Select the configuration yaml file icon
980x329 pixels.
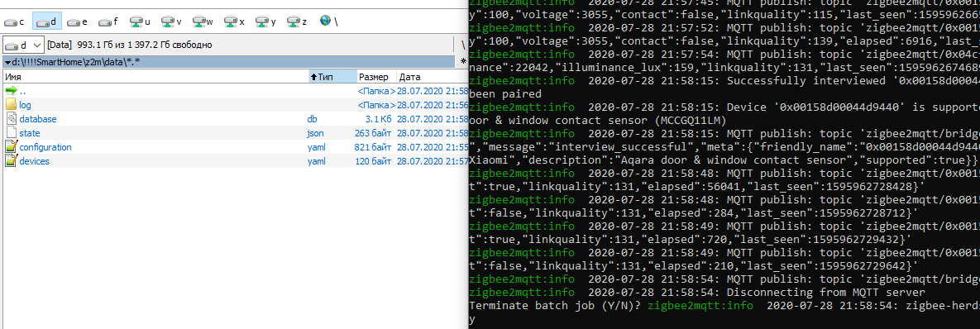coord(12,147)
